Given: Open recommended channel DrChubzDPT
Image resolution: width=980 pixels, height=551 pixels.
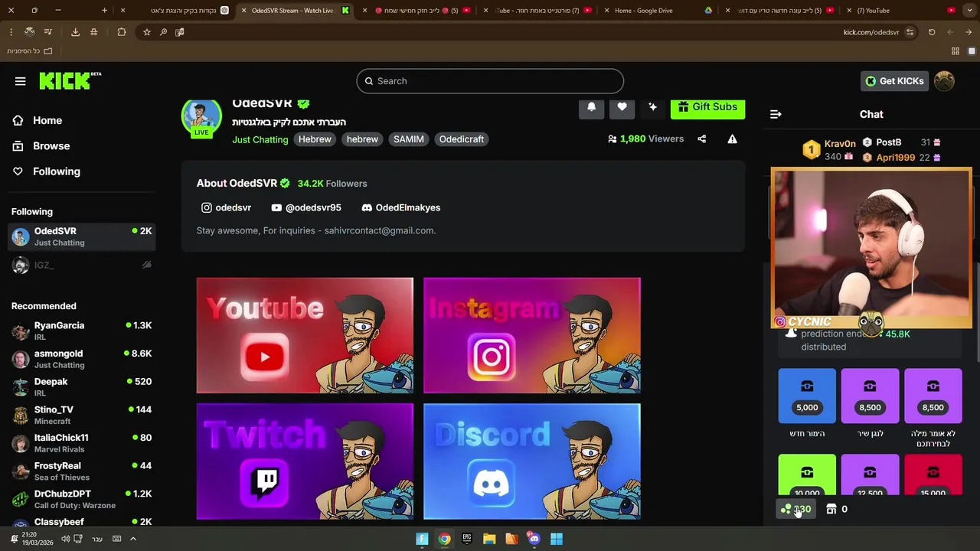Looking at the screenshot, I should [x=82, y=499].
